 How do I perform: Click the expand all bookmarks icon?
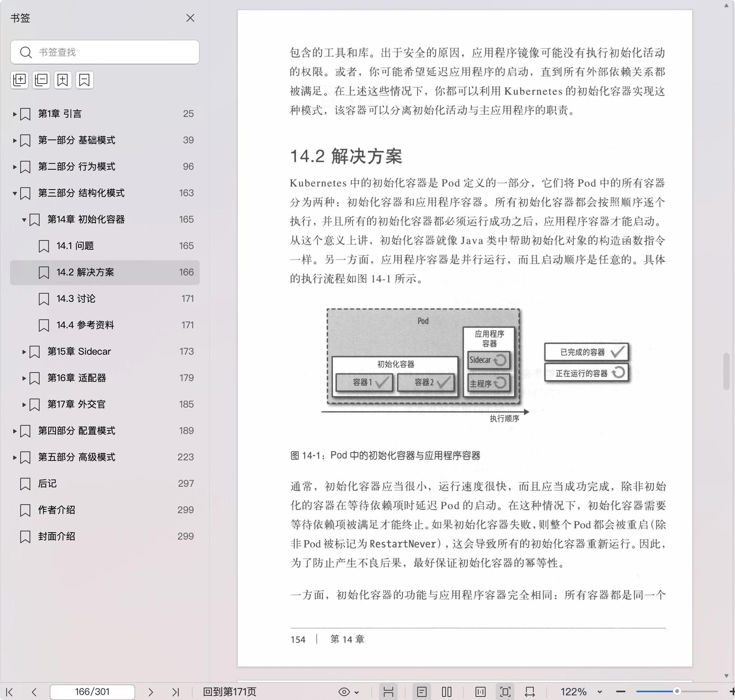point(19,80)
